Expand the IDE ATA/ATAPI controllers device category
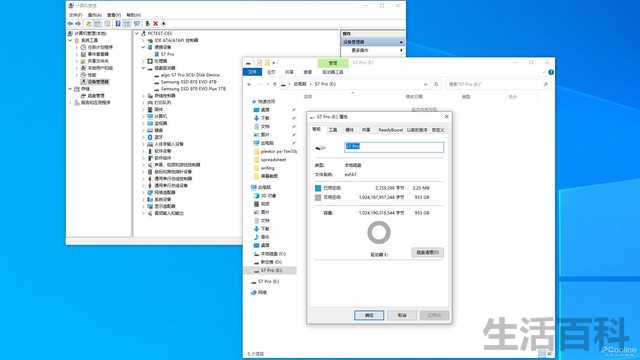 coord(144,40)
